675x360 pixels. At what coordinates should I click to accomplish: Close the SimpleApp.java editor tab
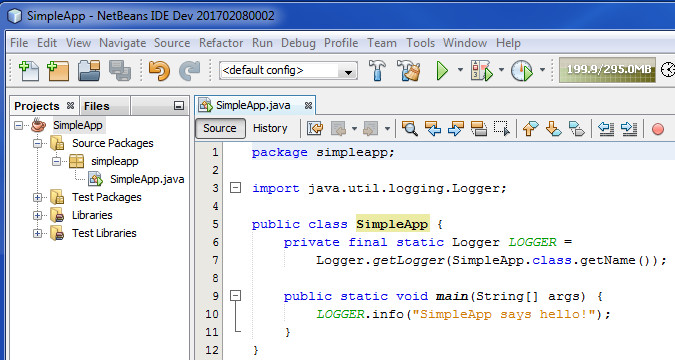coord(308,106)
